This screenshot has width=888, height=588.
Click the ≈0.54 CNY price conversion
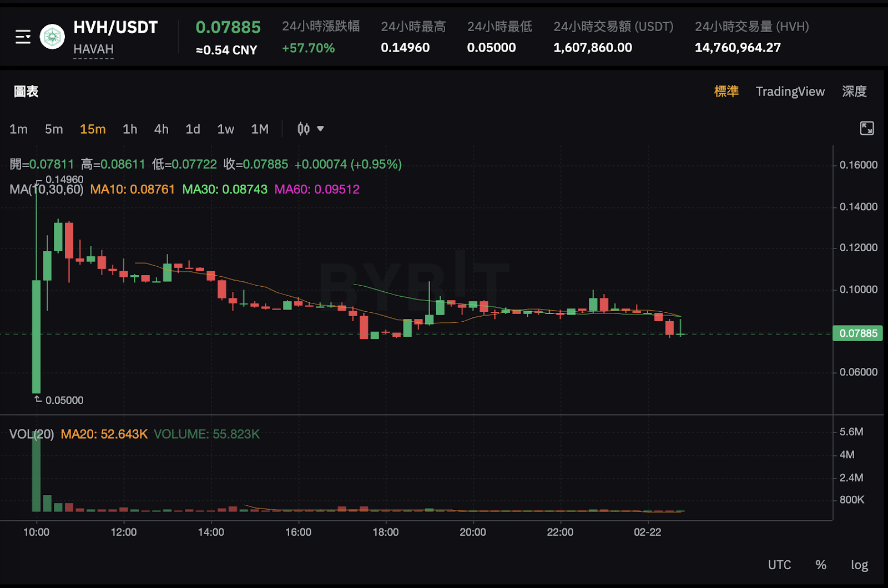226,50
